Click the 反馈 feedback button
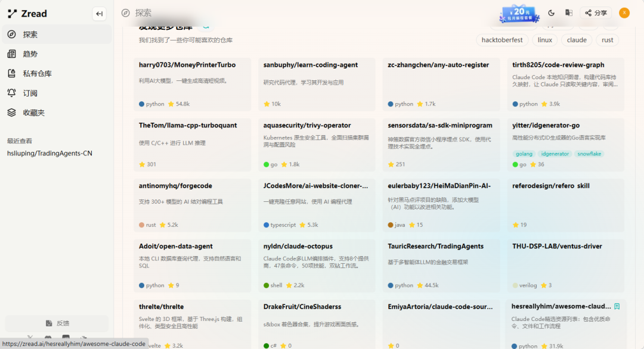The height and width of the screenshot is (349, 644). coord(57,323)
